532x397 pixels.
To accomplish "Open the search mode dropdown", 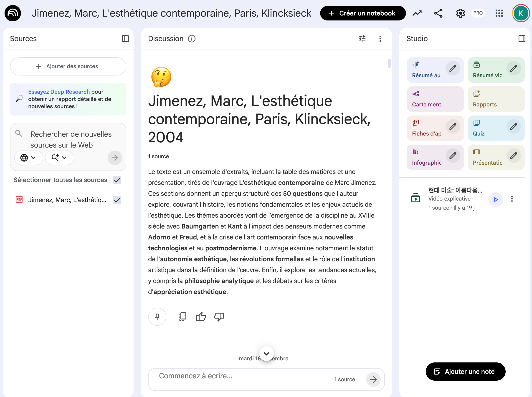I will click(x=59, y=158).
